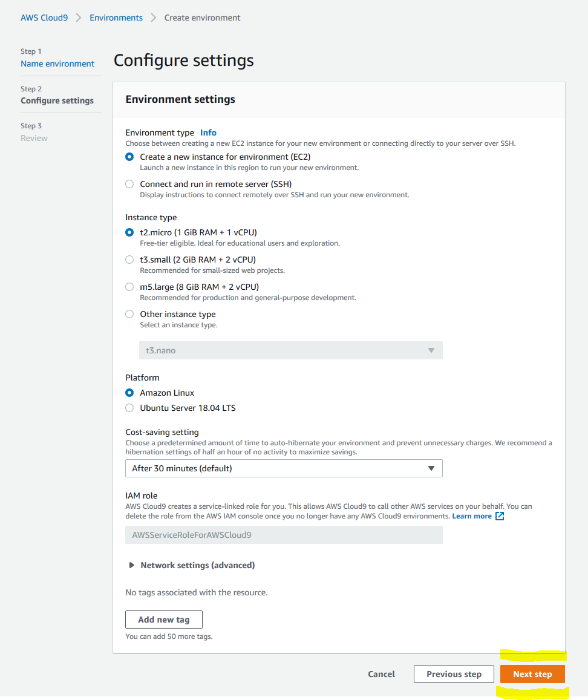The width and height of the screenshot is (588, 700).
Task: Go to AWS Cloud9 breadcrumb
Action: click(x=44, y=18)
